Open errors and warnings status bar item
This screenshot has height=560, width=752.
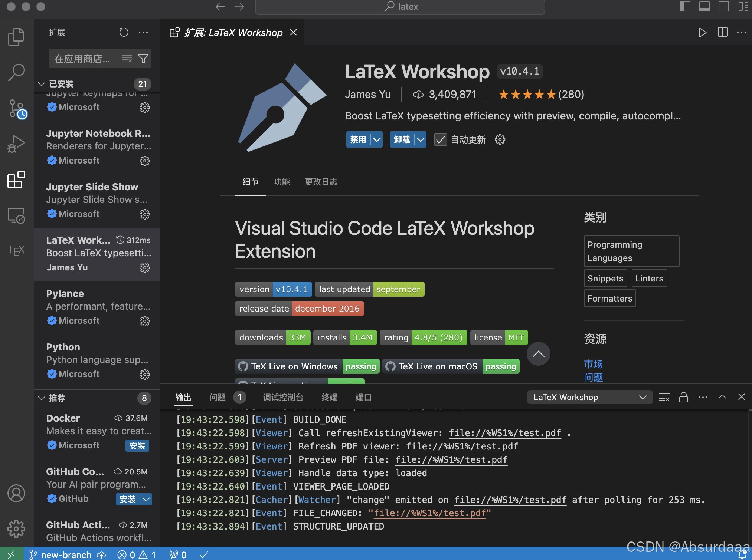coord(137,555)
